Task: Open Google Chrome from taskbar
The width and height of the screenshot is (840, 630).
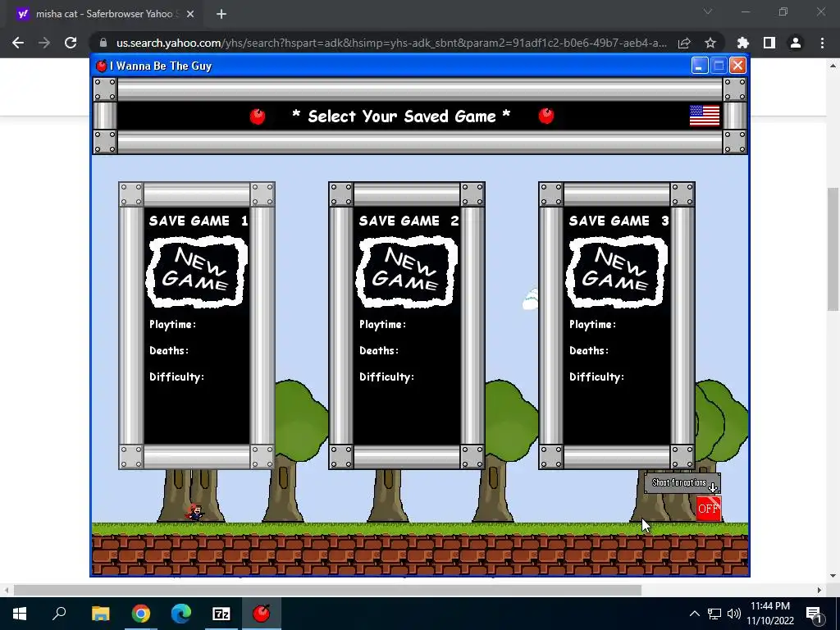Action: 140,614
